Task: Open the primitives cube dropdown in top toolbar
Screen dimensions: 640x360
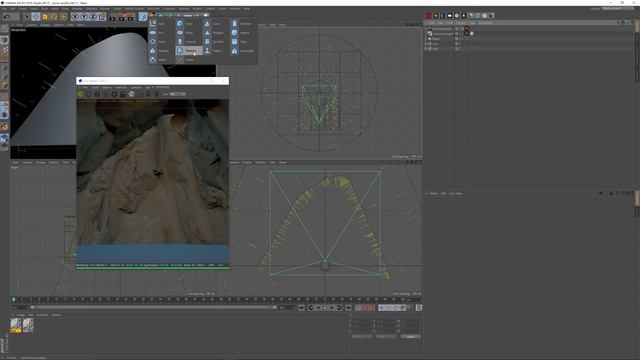Action: [x=143, y=17]
